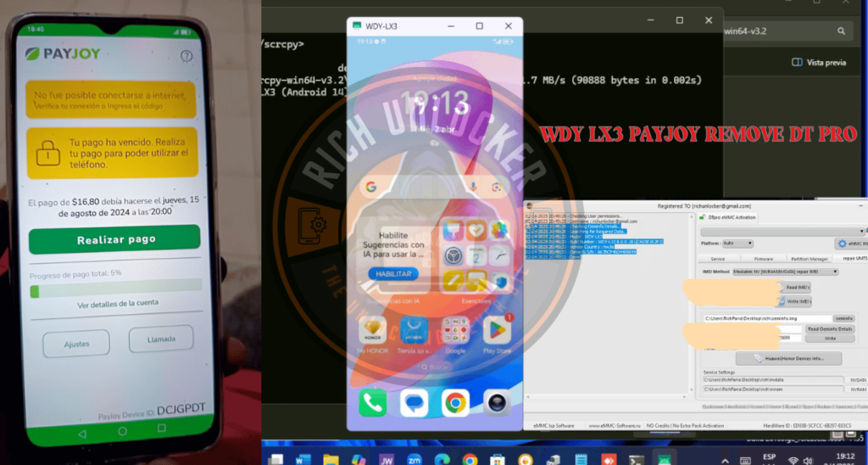
Task: Tap the Google logo in the search widget
Action: pos(371,188)
